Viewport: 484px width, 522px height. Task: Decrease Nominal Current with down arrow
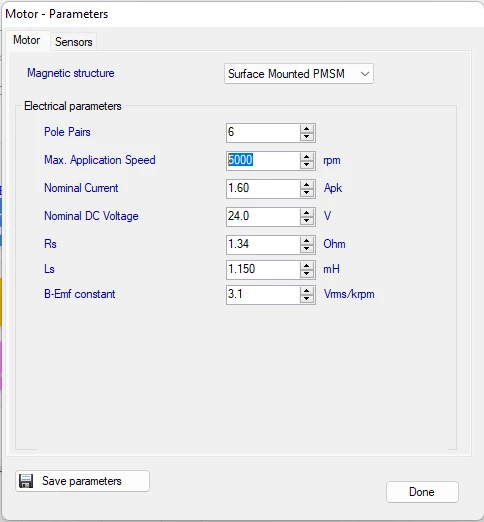307,193
